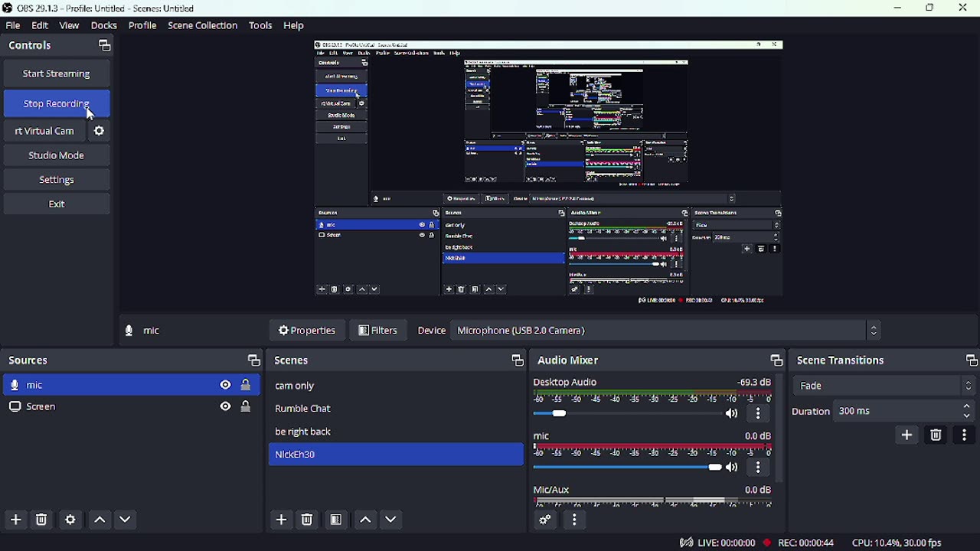This screenshot has height=551, width=980.
Task: Remove selected scene with trash icon
Action: (x=308, y=520)
